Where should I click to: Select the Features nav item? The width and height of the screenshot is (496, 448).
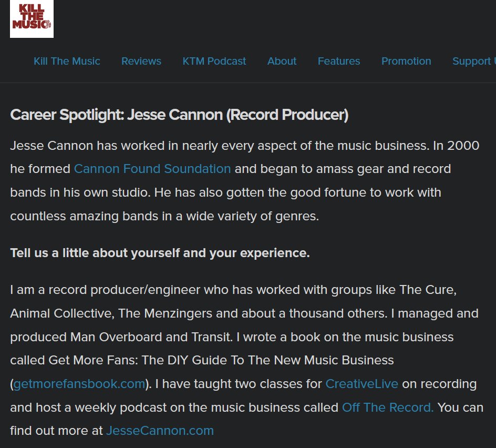(x=339, y=61)
